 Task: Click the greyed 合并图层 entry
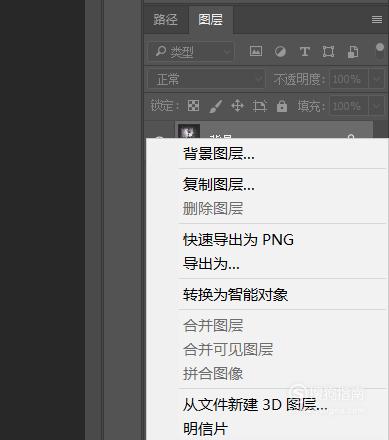[213, 325]
